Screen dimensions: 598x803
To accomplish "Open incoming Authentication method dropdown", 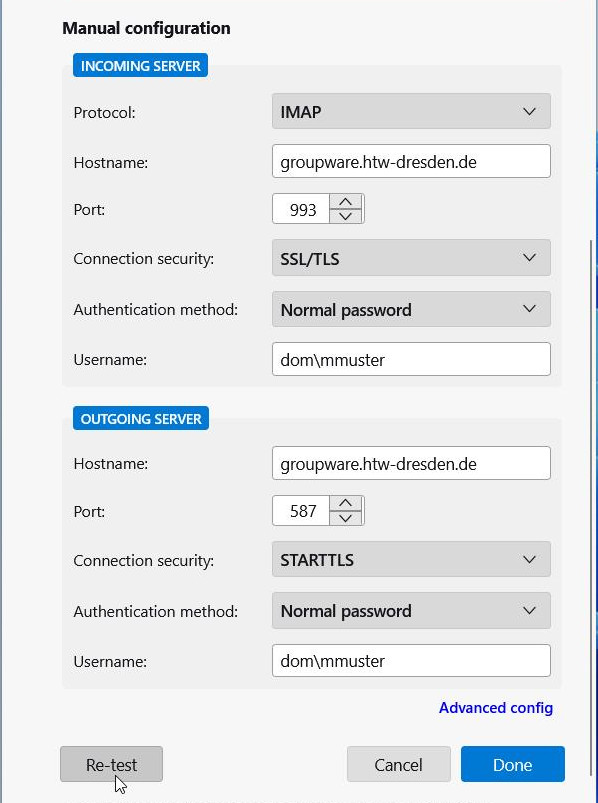I will point(411,309).
